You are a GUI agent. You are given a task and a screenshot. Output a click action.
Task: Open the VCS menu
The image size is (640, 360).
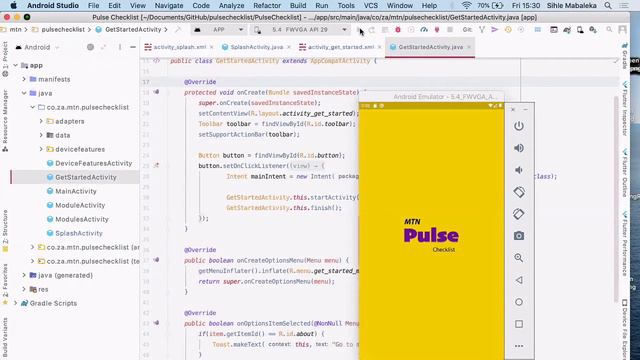click(x=371, y=6)
